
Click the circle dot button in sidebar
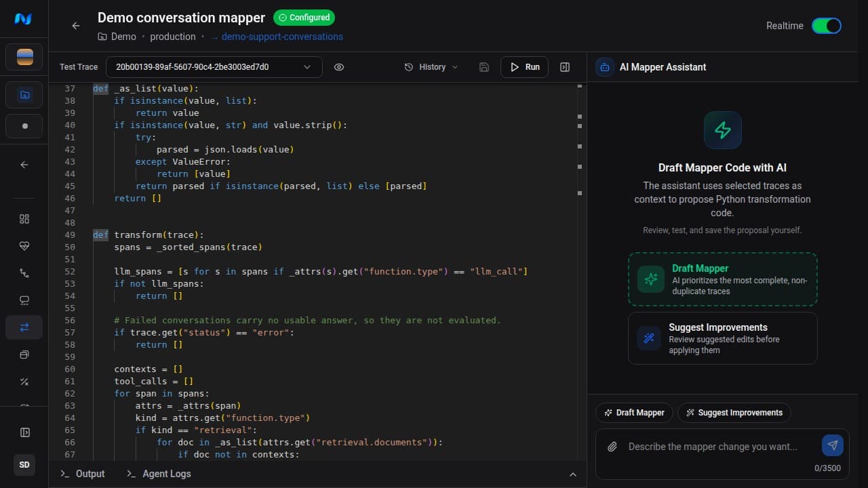(x=24, y=126)
